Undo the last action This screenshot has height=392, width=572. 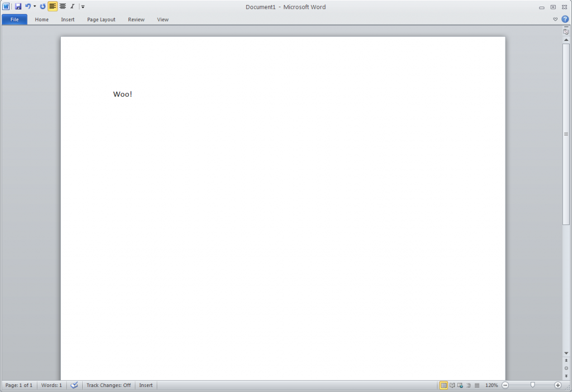[x=28, y=7]
